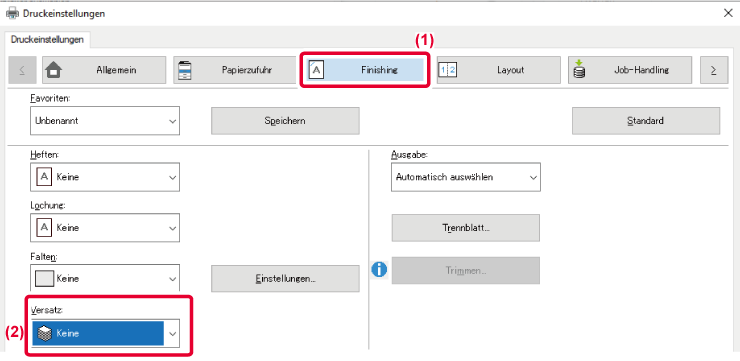Switch to the Druckeinstellungen tab
Viewport: 740px width, 361px height.
pos(47,40)
